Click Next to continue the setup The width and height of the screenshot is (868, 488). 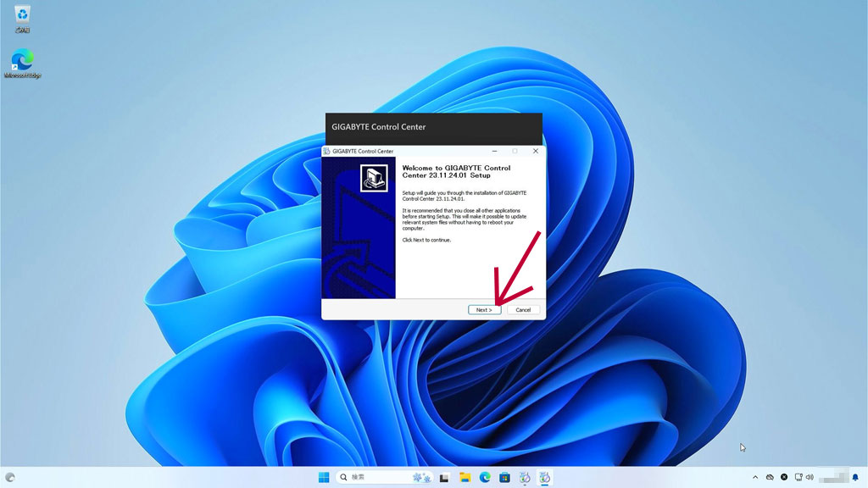pos(484,310)
